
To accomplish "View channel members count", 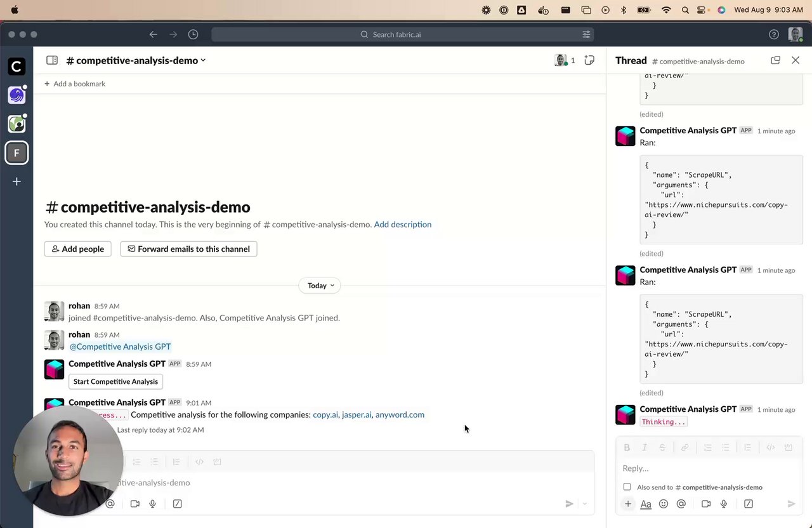I will 565,60.
